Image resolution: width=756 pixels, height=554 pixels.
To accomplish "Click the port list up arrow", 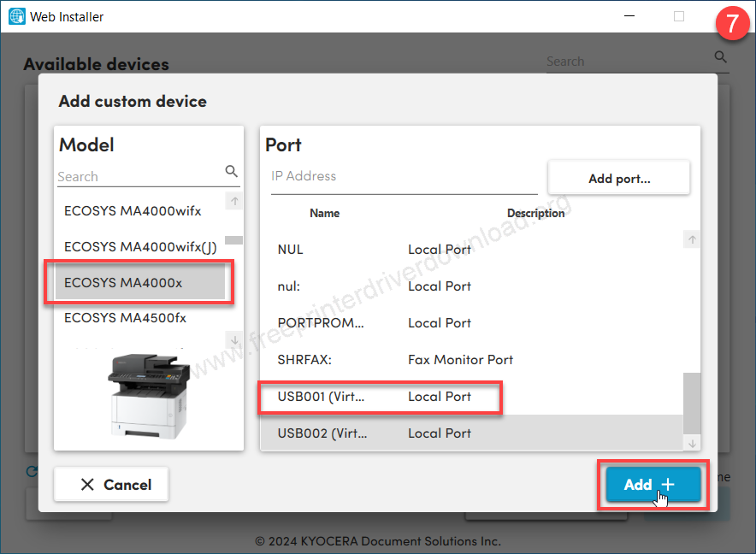I will pyautogui.click(x=692, y=239).
